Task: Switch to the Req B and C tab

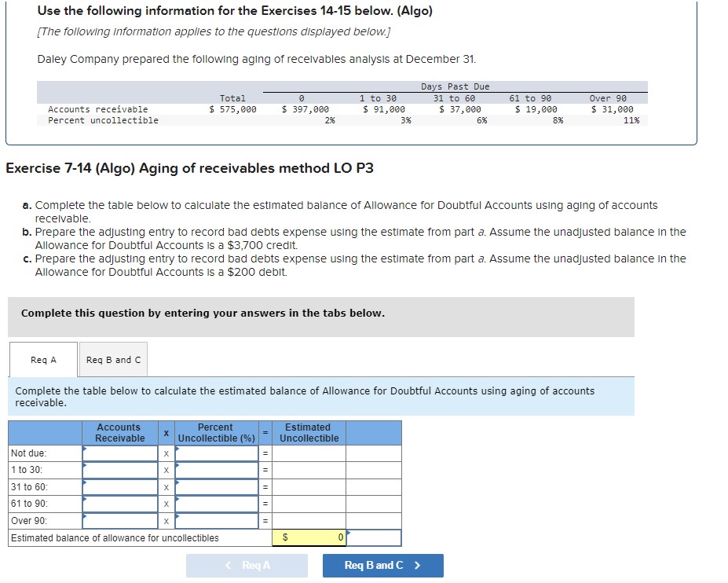Action: point(112,359)
